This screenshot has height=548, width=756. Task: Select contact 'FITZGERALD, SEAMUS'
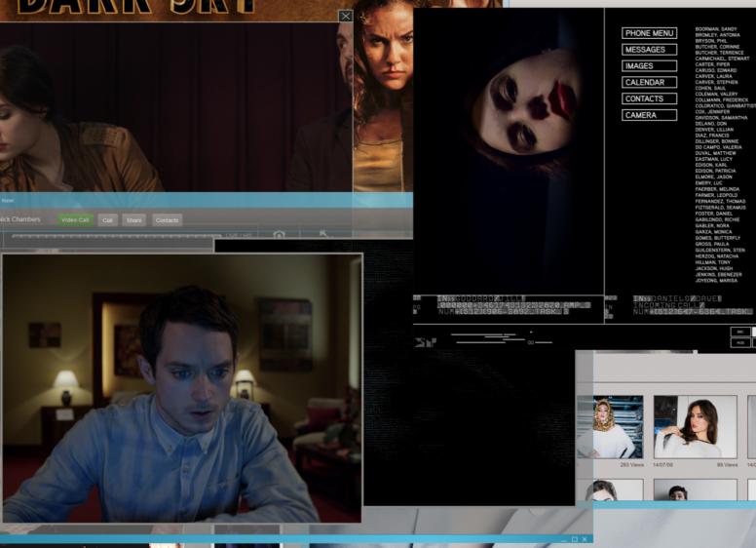(x=720, y=208)
